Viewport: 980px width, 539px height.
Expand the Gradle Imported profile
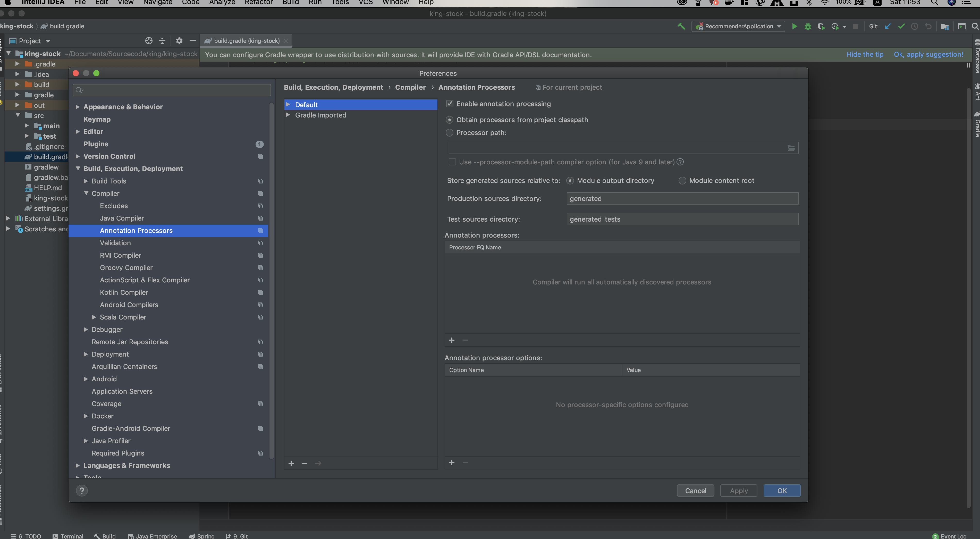288,115
